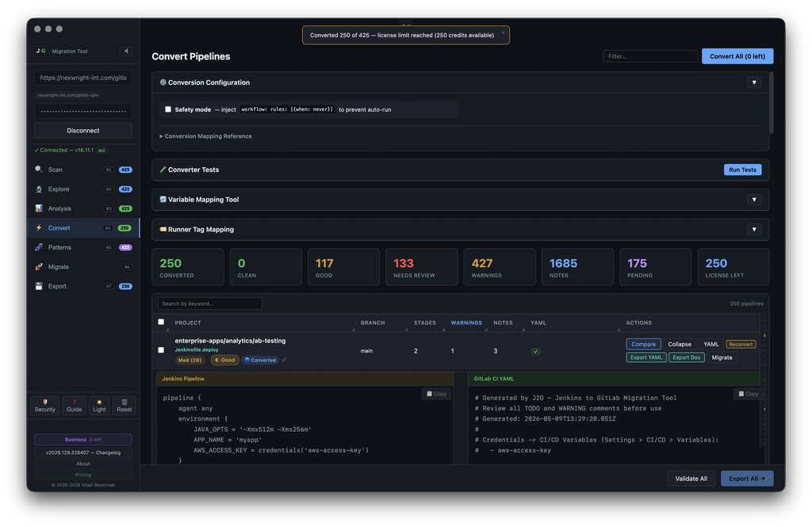Open the Pricing link

(82, 475)
